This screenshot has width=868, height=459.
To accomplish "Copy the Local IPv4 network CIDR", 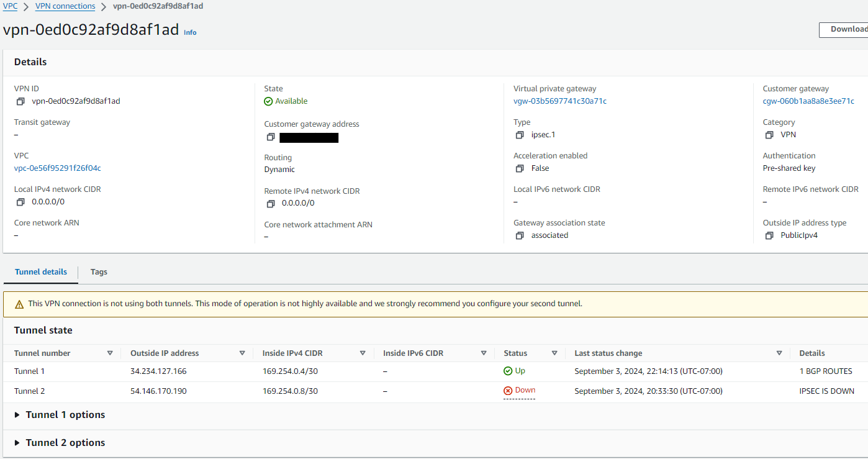I will pyautogui.click(x=20, y=202).
